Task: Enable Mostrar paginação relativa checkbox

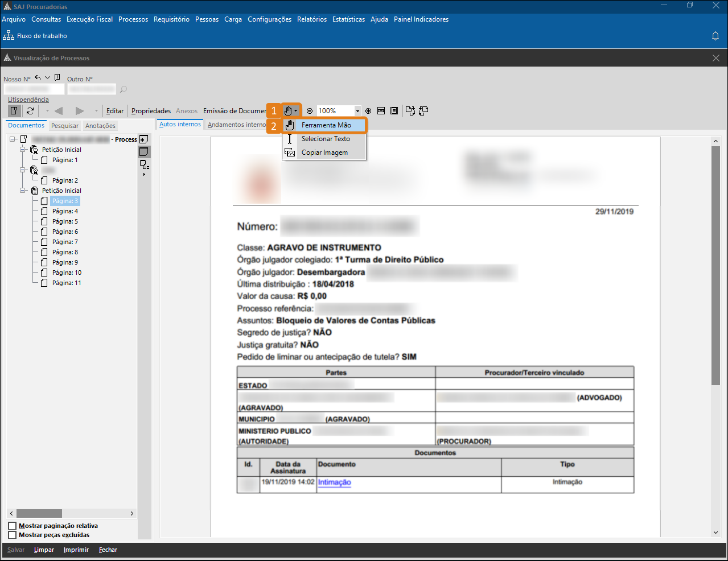Action: pyautogui.click(x=13, y=526)
